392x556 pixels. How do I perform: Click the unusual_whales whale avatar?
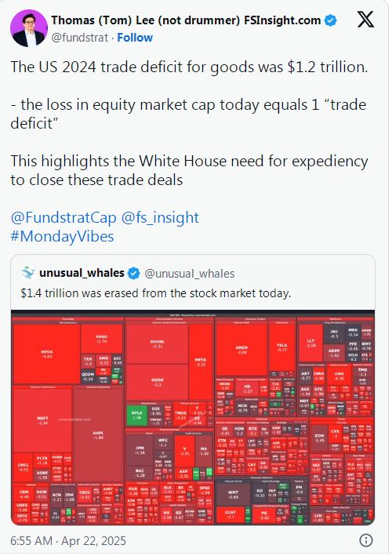click(27, 274)
